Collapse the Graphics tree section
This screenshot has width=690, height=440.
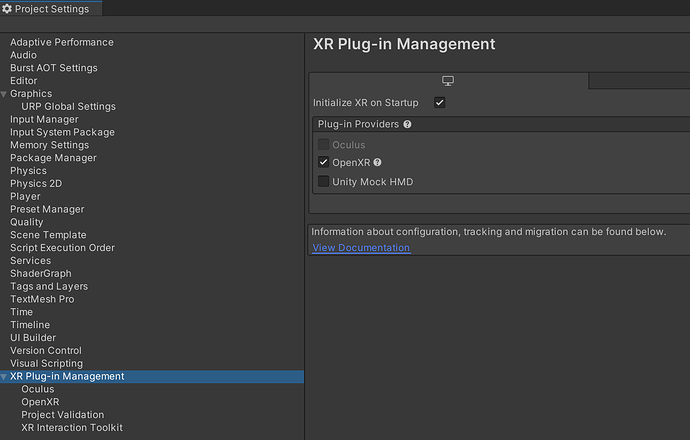click(4, 94)
